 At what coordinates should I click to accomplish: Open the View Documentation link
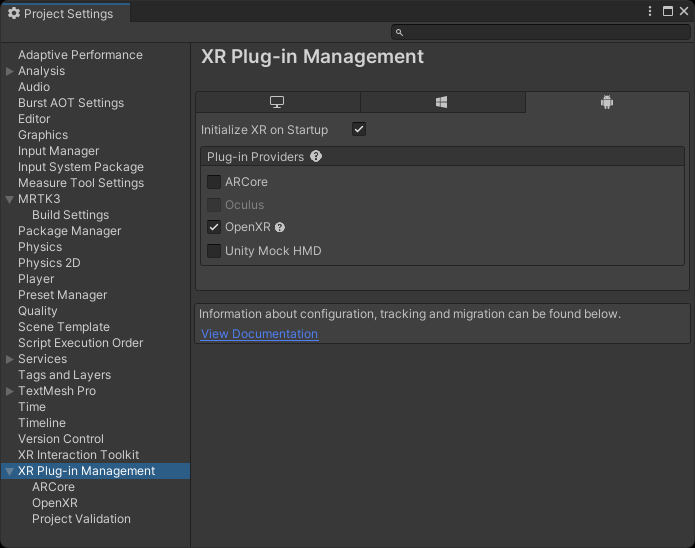[x=259, y=334]
